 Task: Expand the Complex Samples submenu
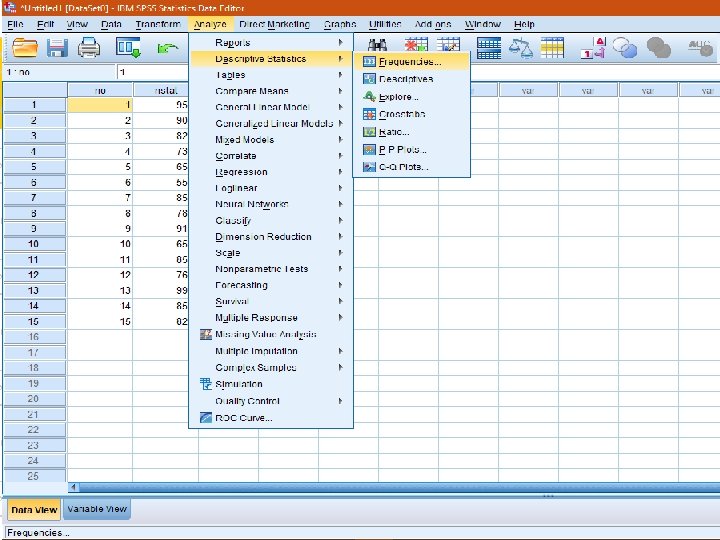271,367
